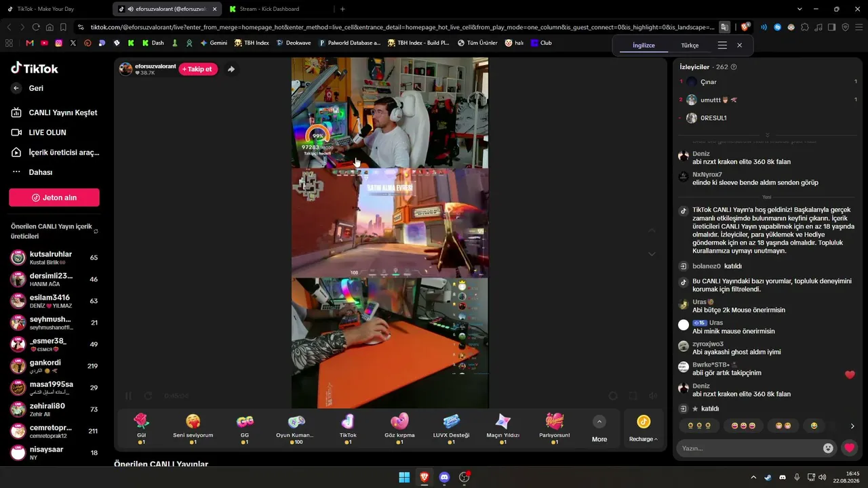Screen dimensions: 868x488
Task: Send the Göz kırpma gift
Action: pos(399,428)
